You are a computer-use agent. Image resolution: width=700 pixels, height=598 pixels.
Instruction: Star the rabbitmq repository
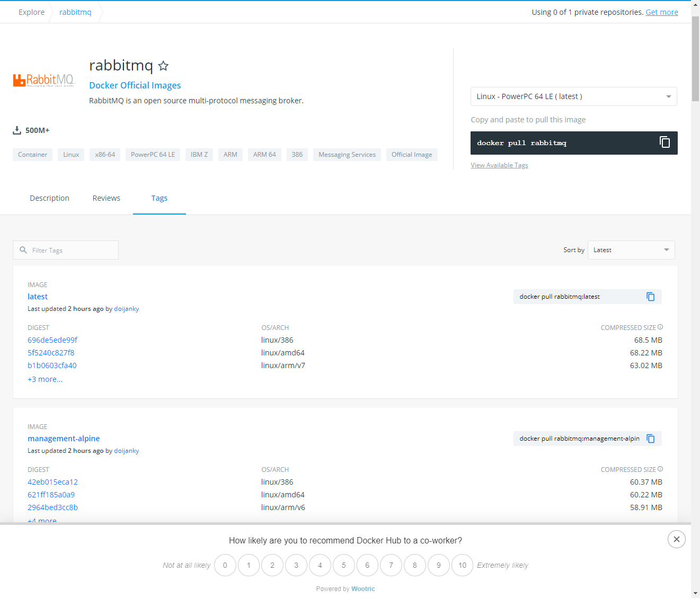click(163, 66)
